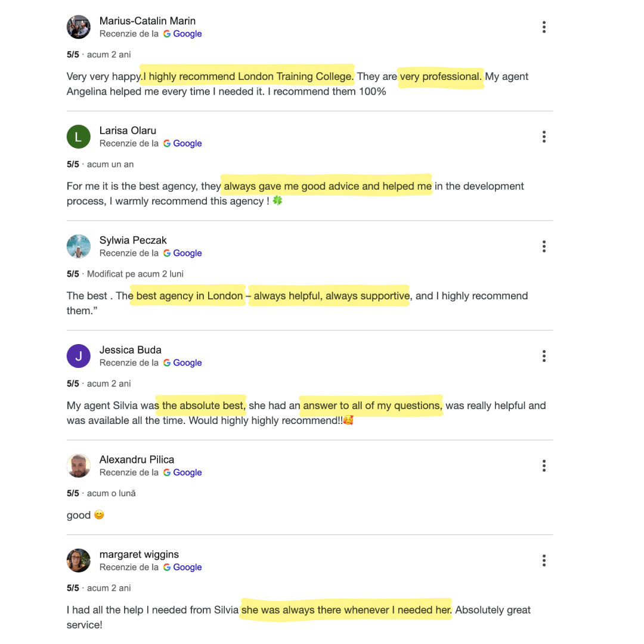
Task: Click the purple J avatar of Jessica Buda
Action: tap(79, 356)
